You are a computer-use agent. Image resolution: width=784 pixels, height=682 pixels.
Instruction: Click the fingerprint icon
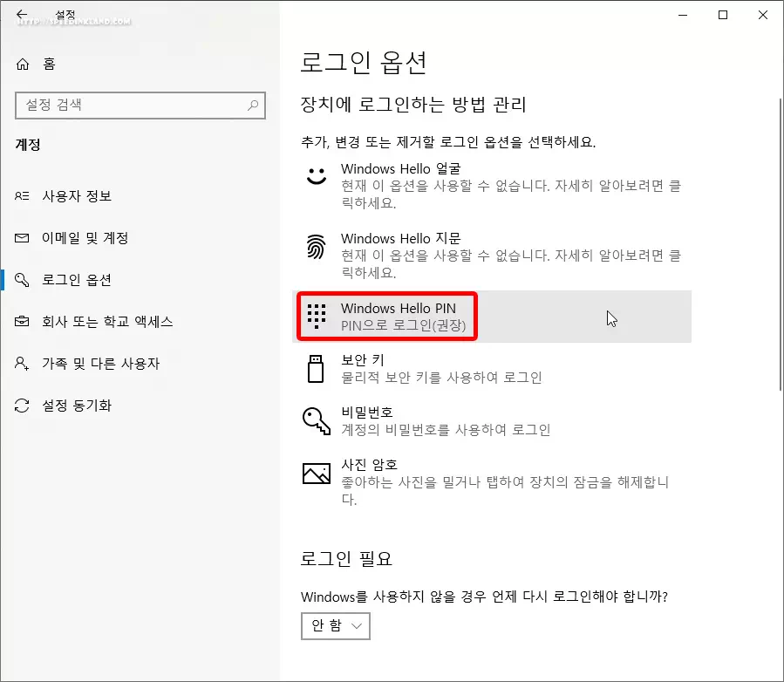(x=316, y=247)
